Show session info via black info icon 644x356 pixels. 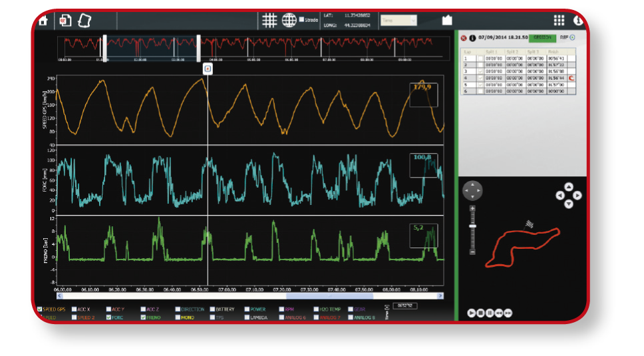click(x=472, y=38)
